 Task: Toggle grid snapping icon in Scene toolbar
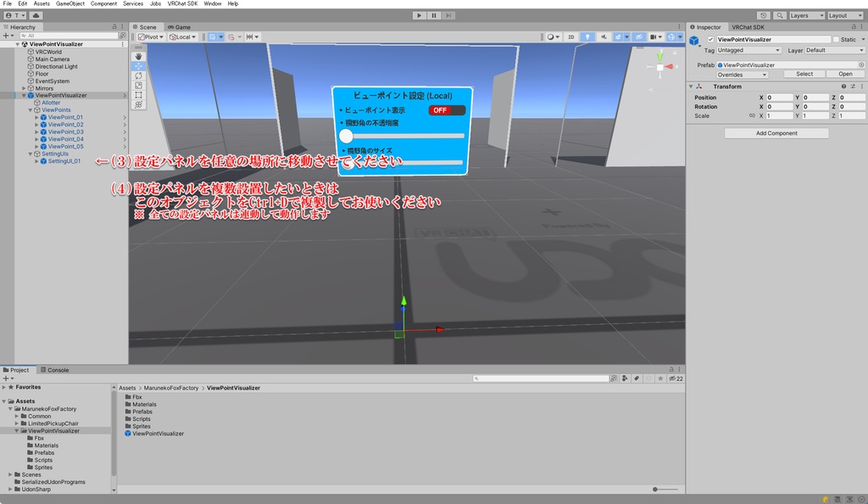(212, 37)
